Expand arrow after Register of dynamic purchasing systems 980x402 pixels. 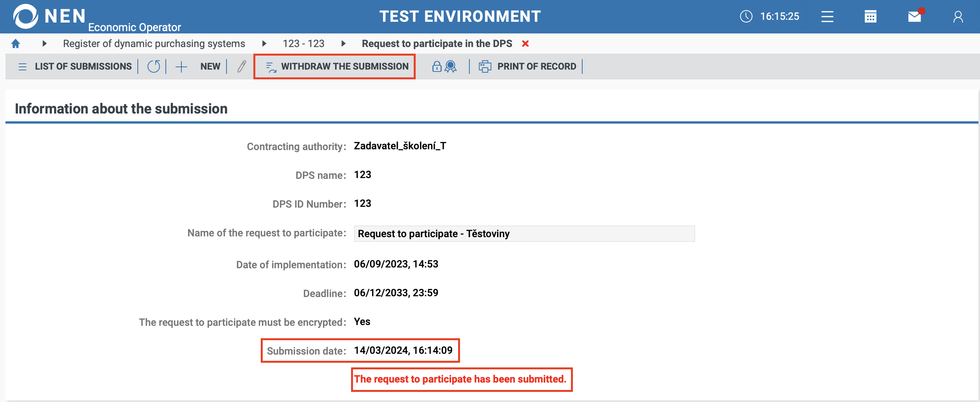click(264, 44)
